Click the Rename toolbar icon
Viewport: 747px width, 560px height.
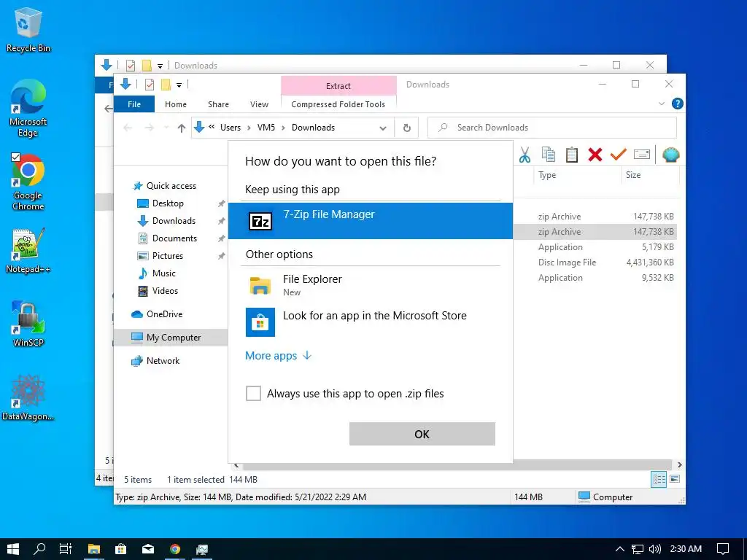642,155
